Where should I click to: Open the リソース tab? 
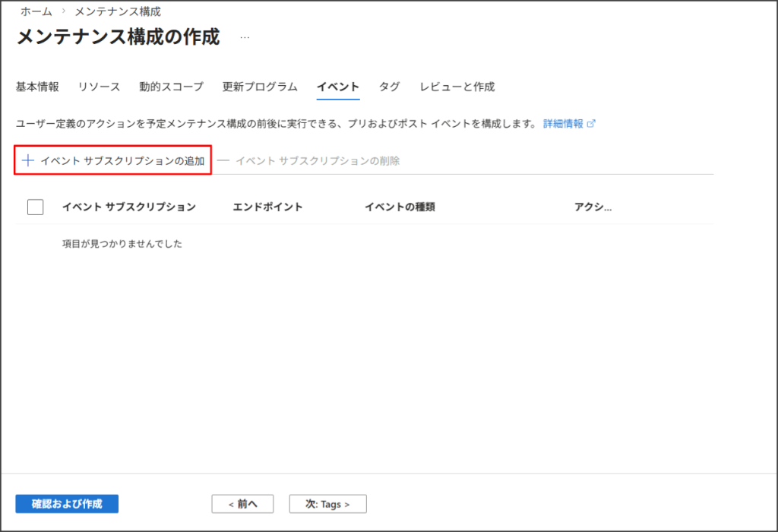(x=99, y=87)
